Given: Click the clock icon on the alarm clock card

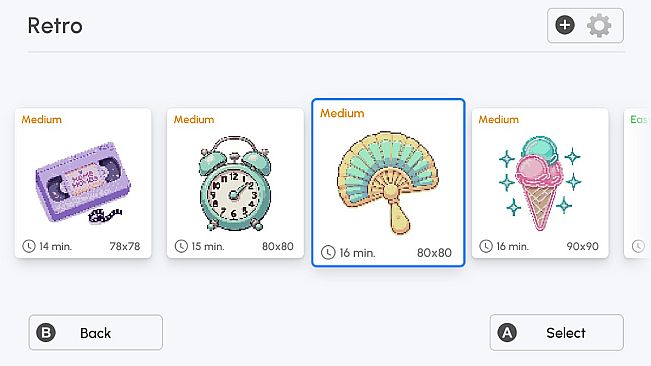Looking at the screenshot, I should point(181,246).
